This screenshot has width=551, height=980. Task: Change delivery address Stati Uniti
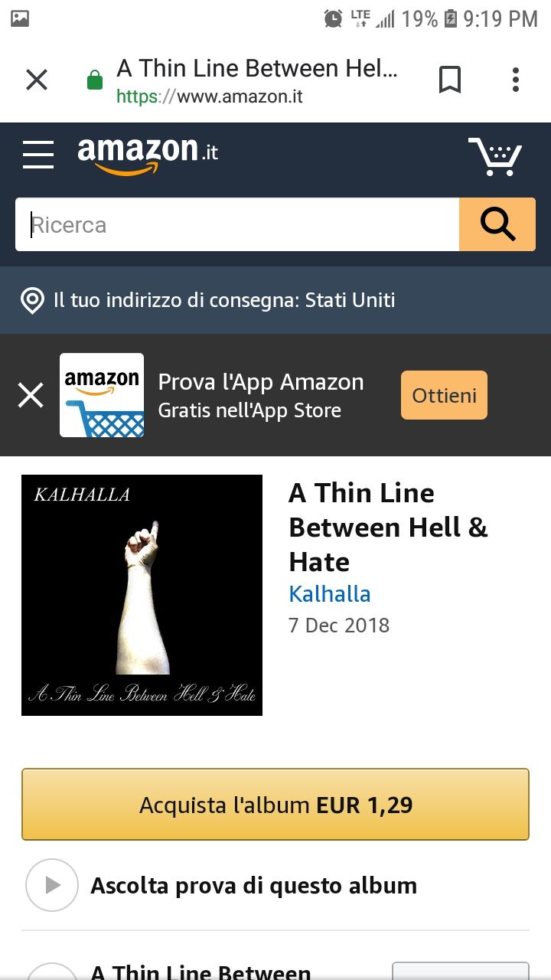point(224,300)
